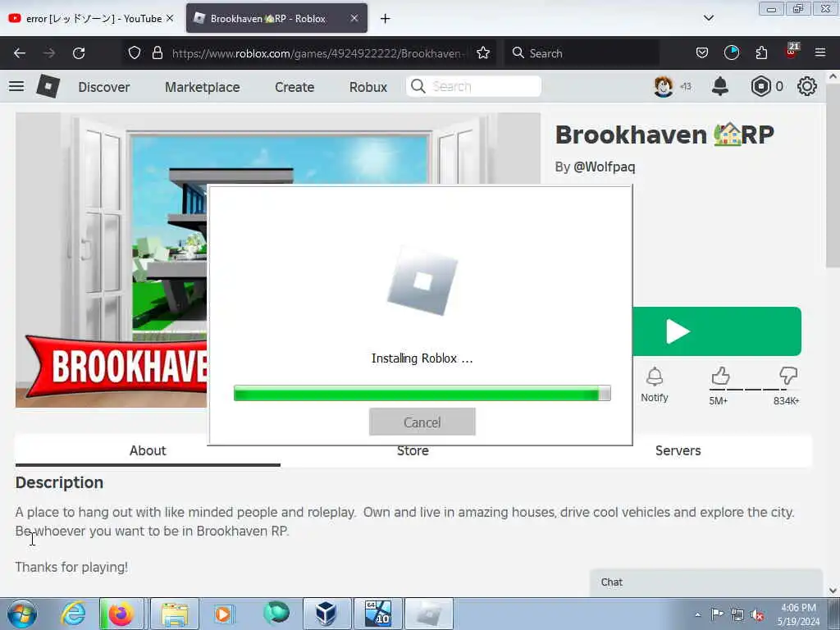
Task: Click the like/dislike ratio bar
Action: point(754,390)
